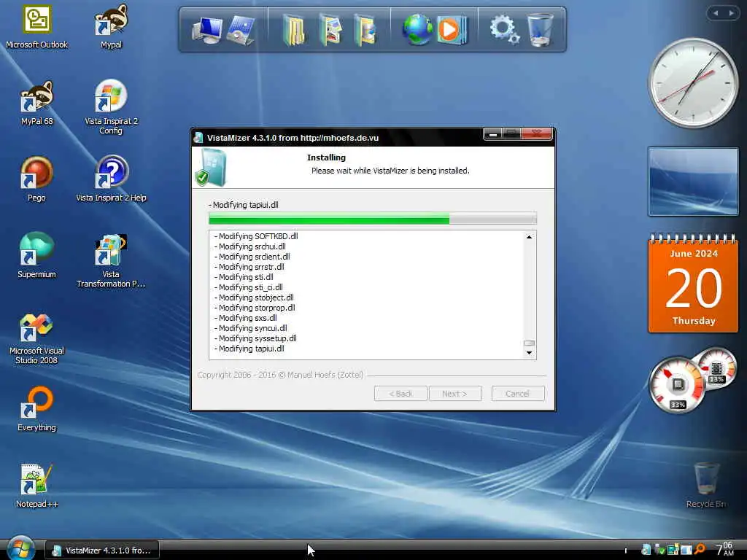Click the analog clock sidebar gadget
This screenshot has width=747, height=560.
[x=693, y=83]
